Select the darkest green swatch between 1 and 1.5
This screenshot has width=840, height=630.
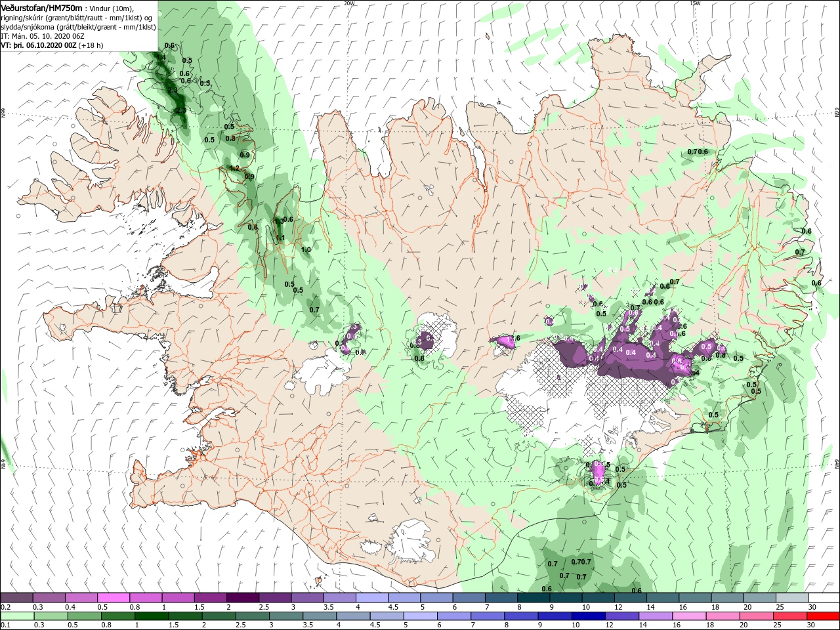tap(152, 616)
